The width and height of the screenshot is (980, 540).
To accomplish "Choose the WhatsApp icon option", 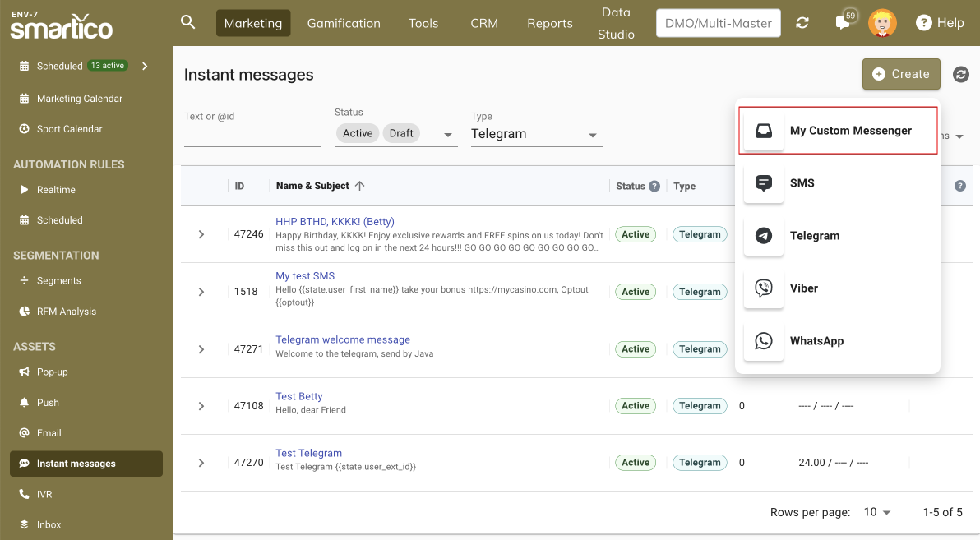I will tap(764, 341).
